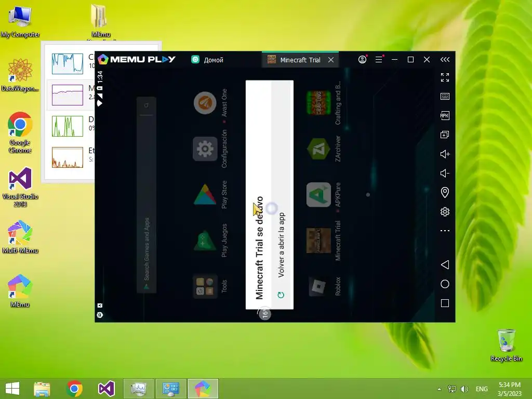Open the Tools folder icon
This screenshot has height=399, width=532.
[x=205, y=286]
